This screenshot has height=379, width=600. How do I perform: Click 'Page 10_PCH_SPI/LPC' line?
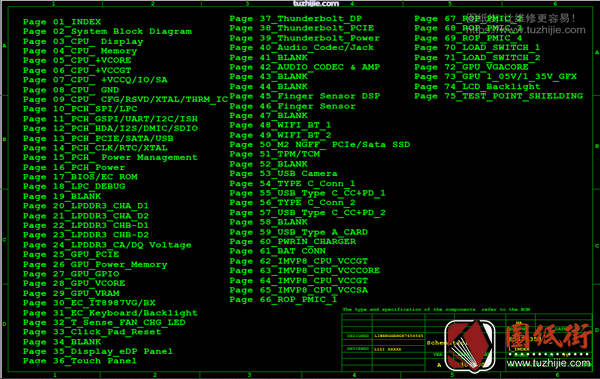click(x=80, y=109)
